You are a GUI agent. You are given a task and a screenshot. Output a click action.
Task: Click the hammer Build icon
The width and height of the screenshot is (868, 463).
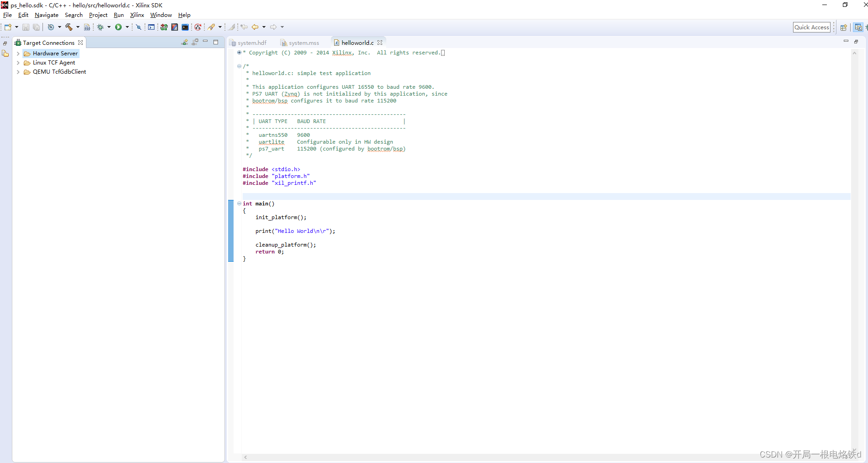[69, 27]
